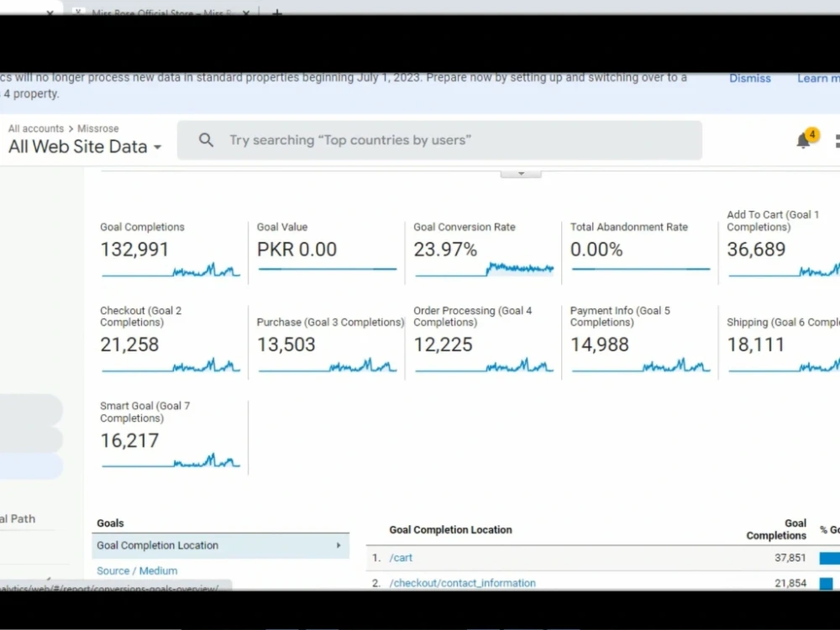Open /cart goal location link
Screen dimensions: 840x630
[x=401, y=558]
